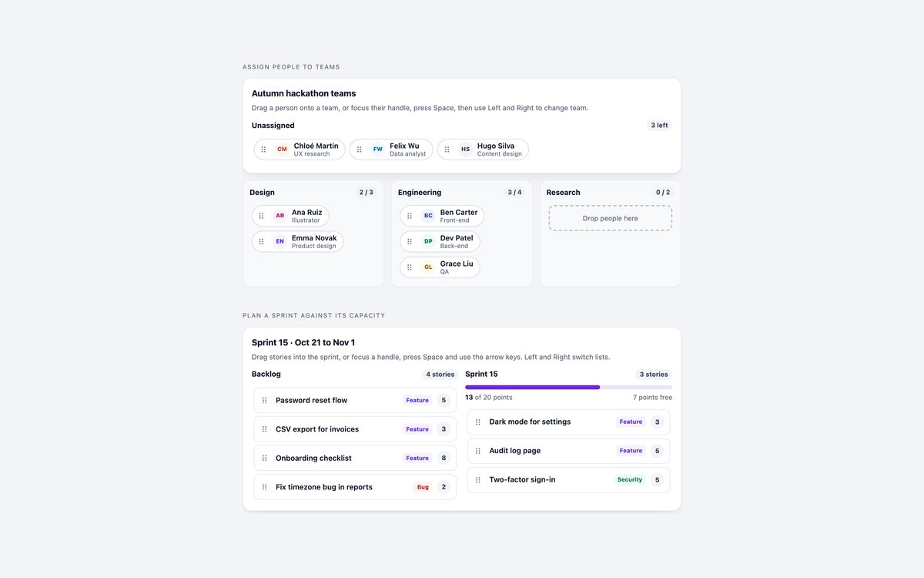Click the Bug tag on Fix timezone bug
This screenshot has width=924, height=578.
click(x=423, y=487)
